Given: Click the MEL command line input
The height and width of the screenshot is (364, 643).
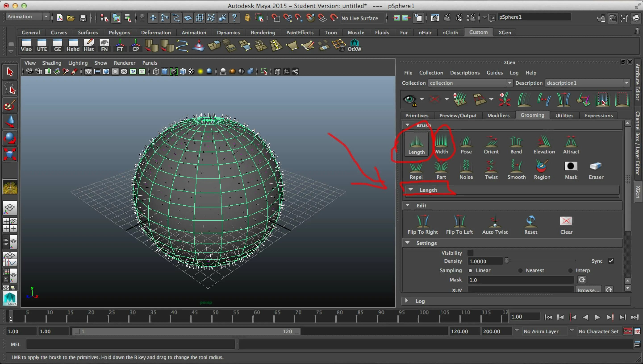Looking at the screenshot, I should tap(131, 345).
